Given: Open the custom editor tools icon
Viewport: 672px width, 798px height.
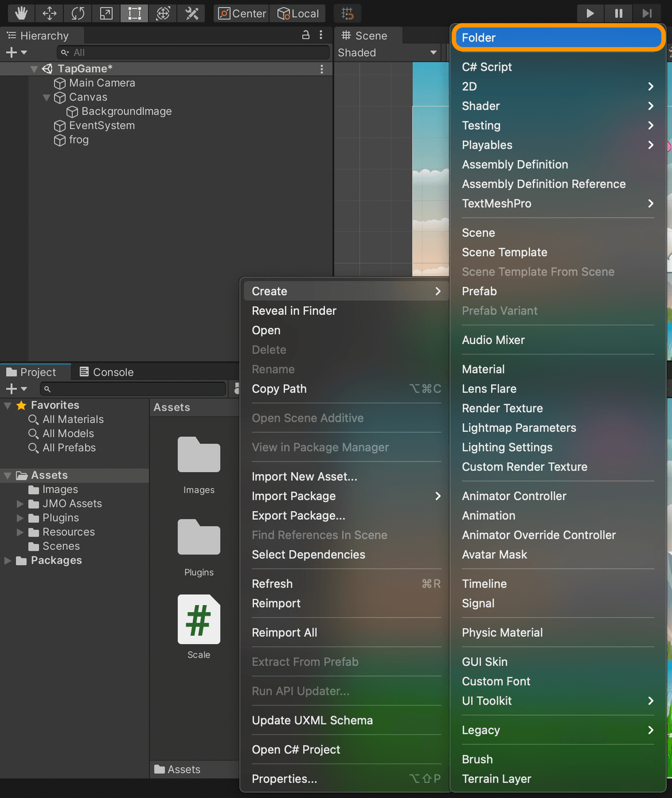Looking at the screenshot, I should pyautogui.click(x=192, y=13).
